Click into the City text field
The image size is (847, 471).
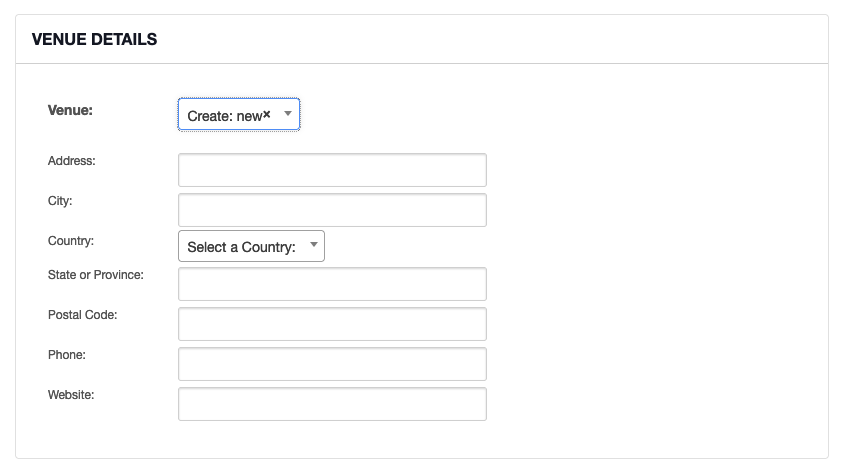coord(332,210)
